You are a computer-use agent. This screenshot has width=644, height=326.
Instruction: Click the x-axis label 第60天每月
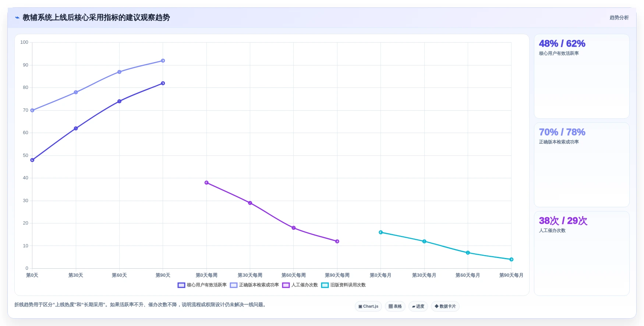468,275
